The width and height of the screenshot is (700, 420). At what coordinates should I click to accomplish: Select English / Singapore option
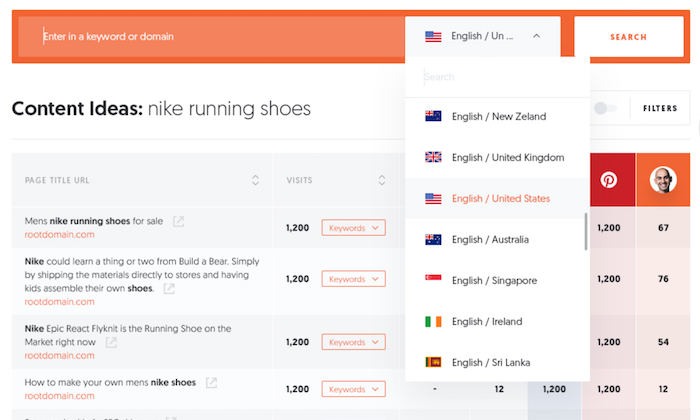click(x=497, y=281)
